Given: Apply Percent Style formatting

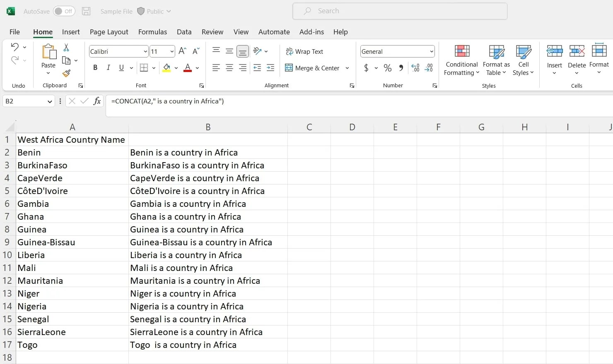Looking at the screenshot, I should coord(388,68).
